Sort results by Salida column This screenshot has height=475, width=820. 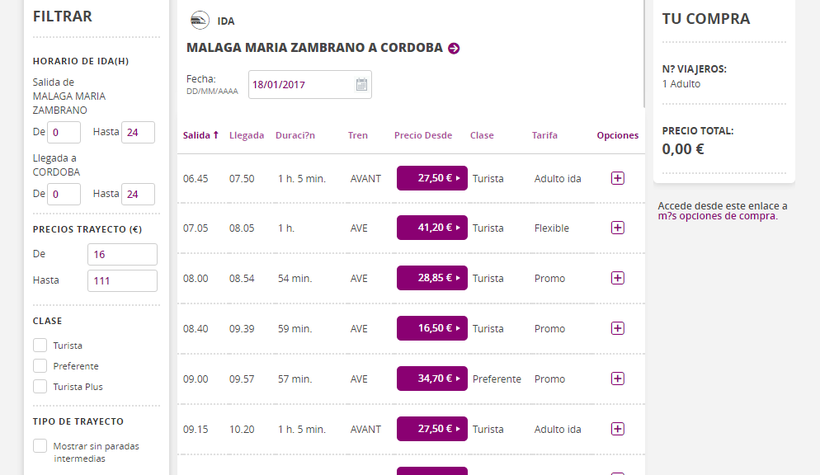[x=200, y=135]
